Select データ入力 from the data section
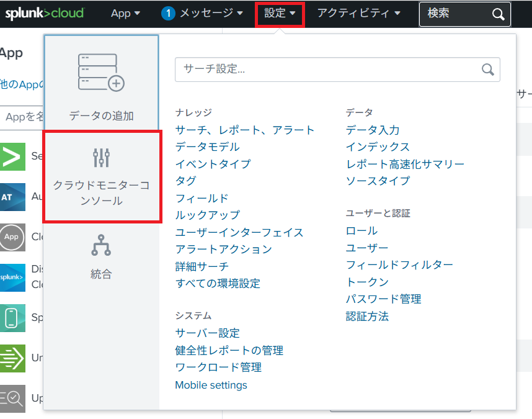This screenshot has height=419, width=532. point(373,130)
